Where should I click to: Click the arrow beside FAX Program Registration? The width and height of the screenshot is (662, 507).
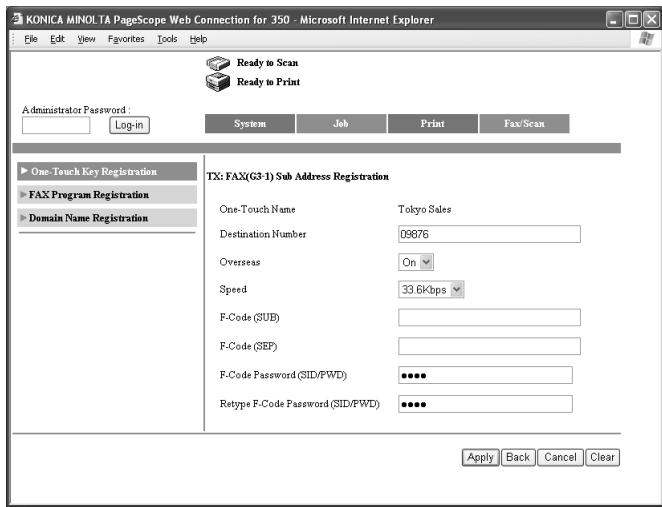tap(24, 195)
